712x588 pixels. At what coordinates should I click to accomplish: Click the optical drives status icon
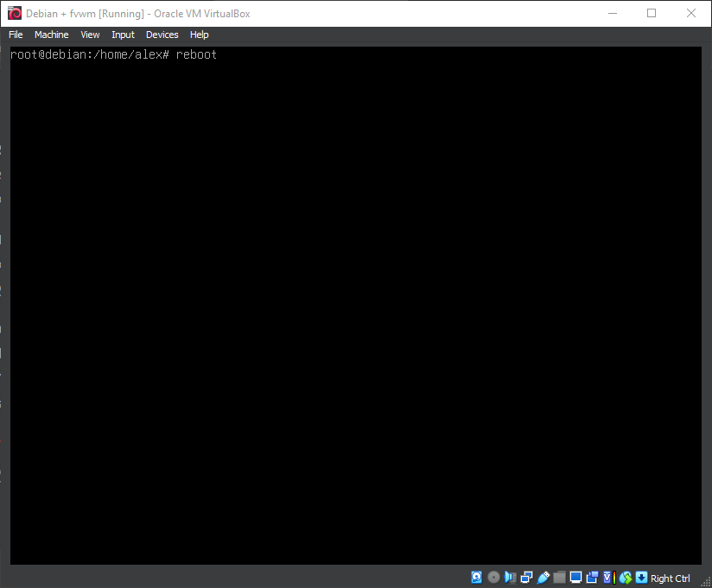click(x=493, y=577)
